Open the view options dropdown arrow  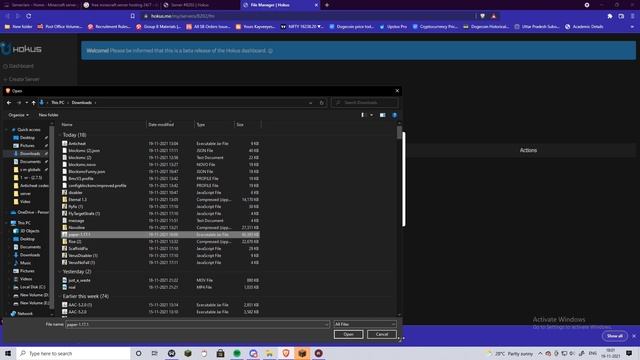coord(371,115)
